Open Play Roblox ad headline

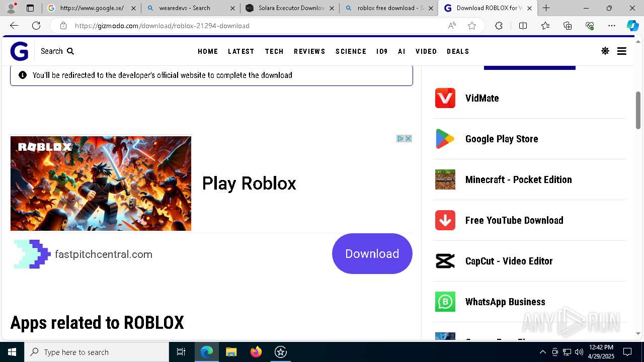tap(249, 183)
